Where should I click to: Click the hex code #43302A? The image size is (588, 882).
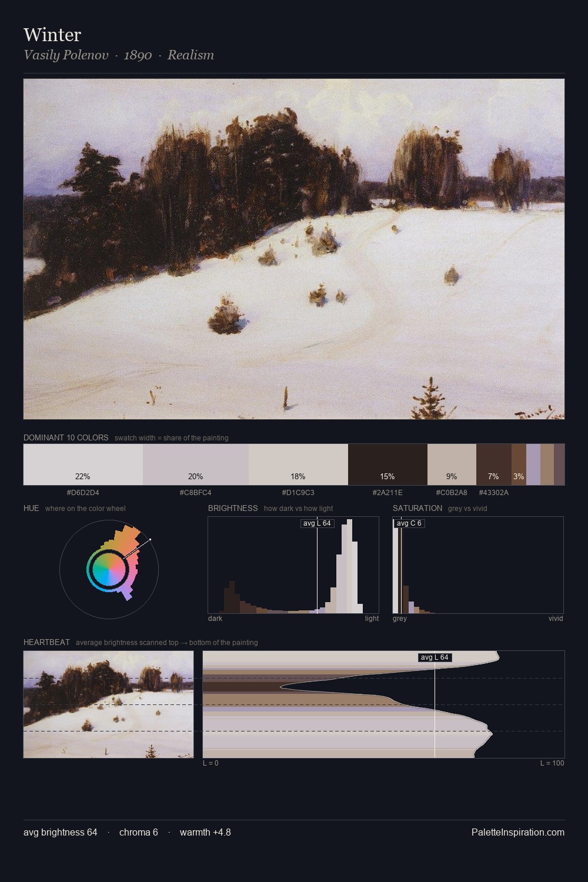pyautogui.click(x=494, y=493)
